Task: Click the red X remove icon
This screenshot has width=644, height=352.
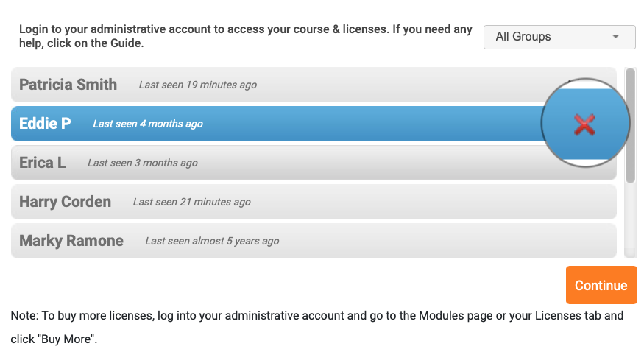Action: (584, 124)
